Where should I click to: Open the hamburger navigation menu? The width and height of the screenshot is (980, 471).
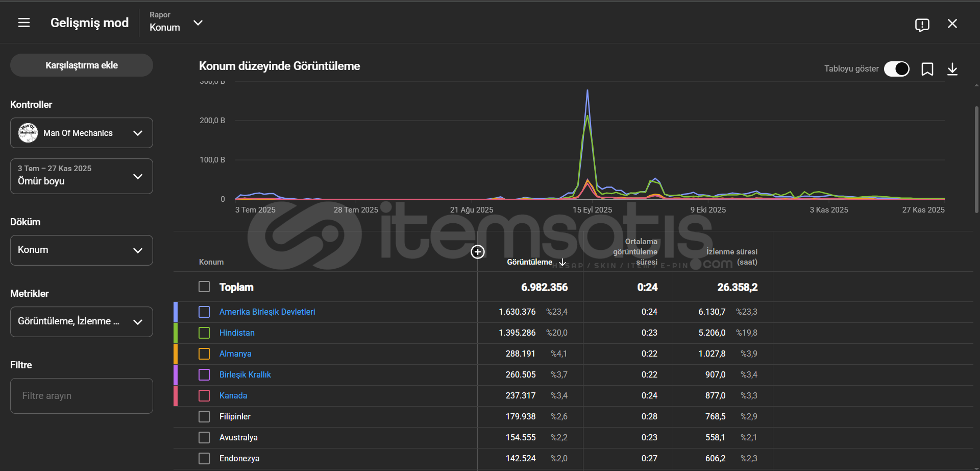click(x=24, y=23)
